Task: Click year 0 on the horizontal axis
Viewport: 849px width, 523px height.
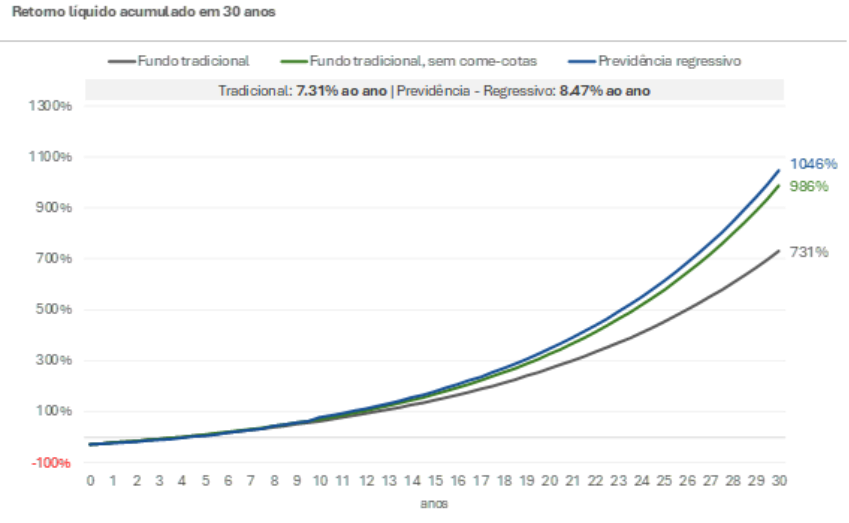Action: 91,480
